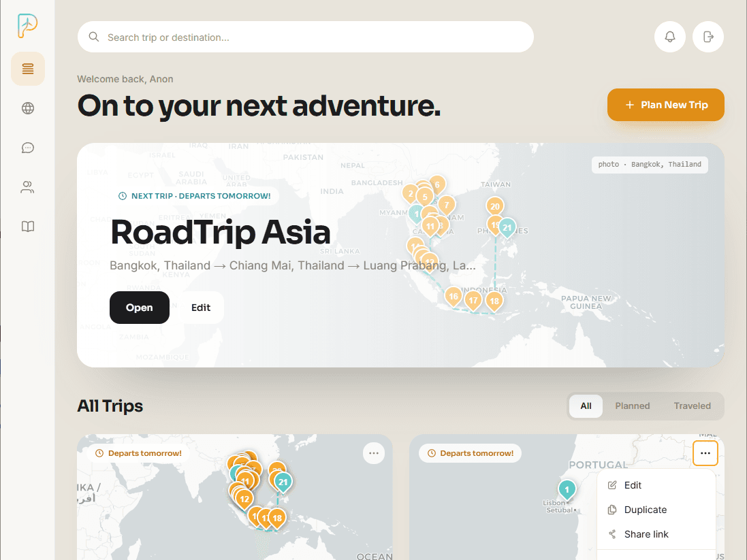Open the RoadTrip Asia trip
The height and width of the screenshot is (560, 747).
coord(140,308)
